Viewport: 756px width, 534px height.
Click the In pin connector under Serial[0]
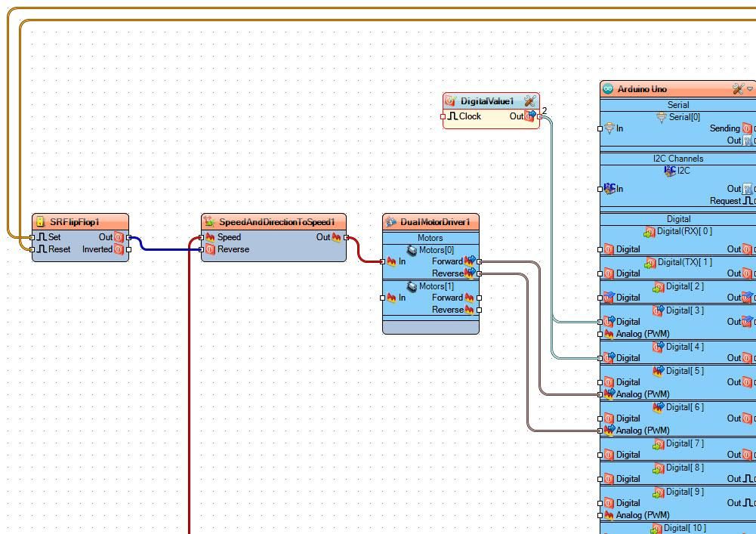(602, 128)
